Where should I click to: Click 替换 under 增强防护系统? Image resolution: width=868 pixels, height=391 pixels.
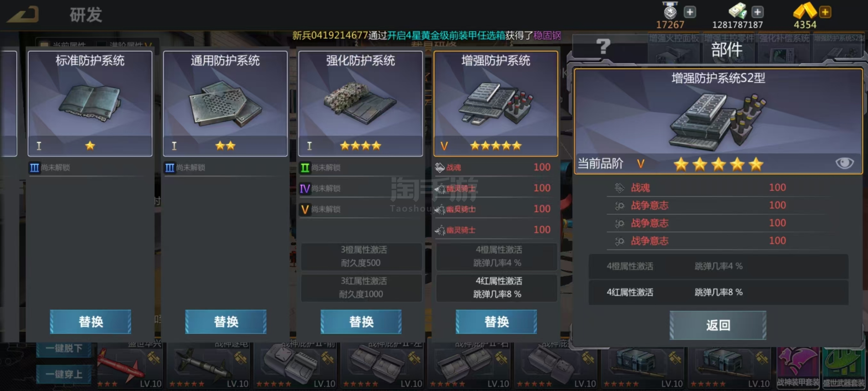pyautogui.click(x=496, y=321)
